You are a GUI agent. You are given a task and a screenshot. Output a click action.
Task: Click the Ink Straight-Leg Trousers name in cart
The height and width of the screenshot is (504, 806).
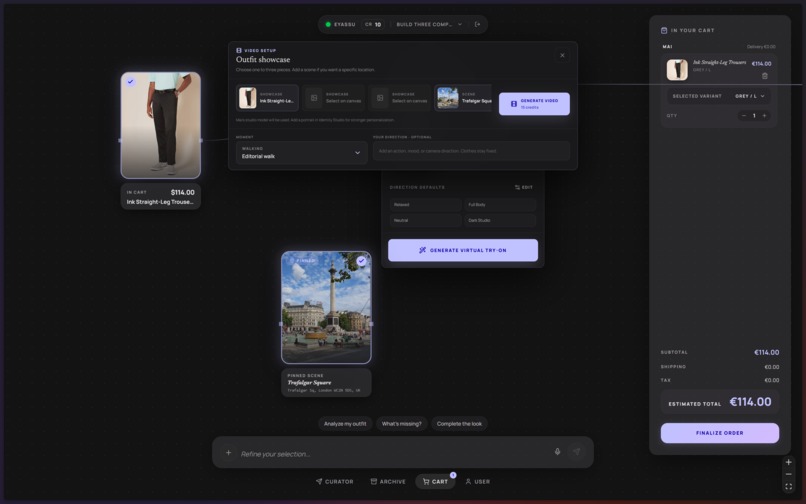point(719,62)
